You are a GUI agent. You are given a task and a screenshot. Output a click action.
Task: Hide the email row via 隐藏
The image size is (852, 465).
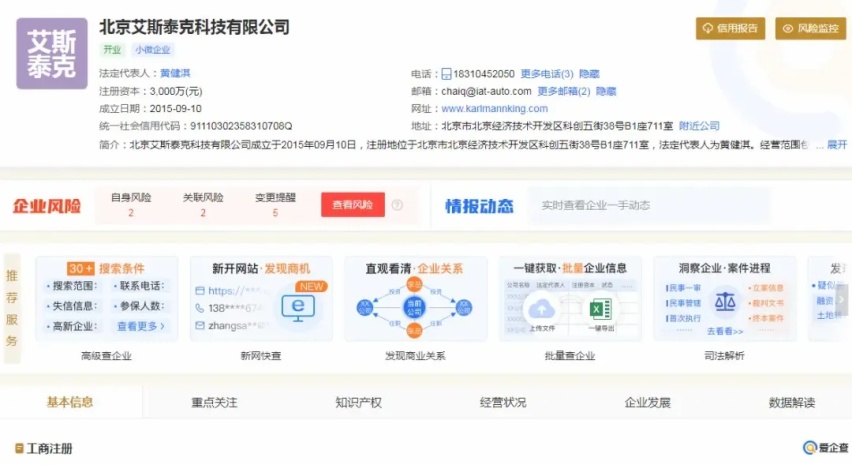pos(606,91)
